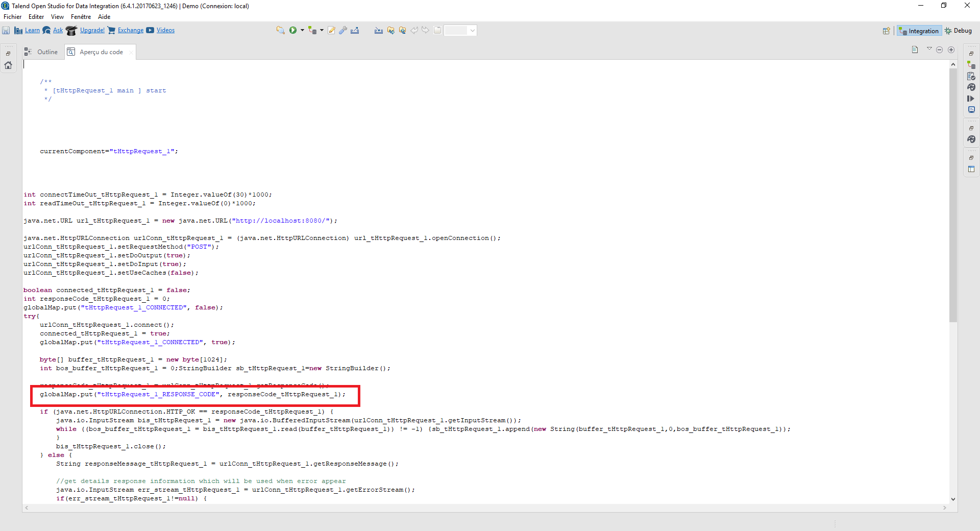
Task: Open the Editer menu
Action: click(36, 17)
